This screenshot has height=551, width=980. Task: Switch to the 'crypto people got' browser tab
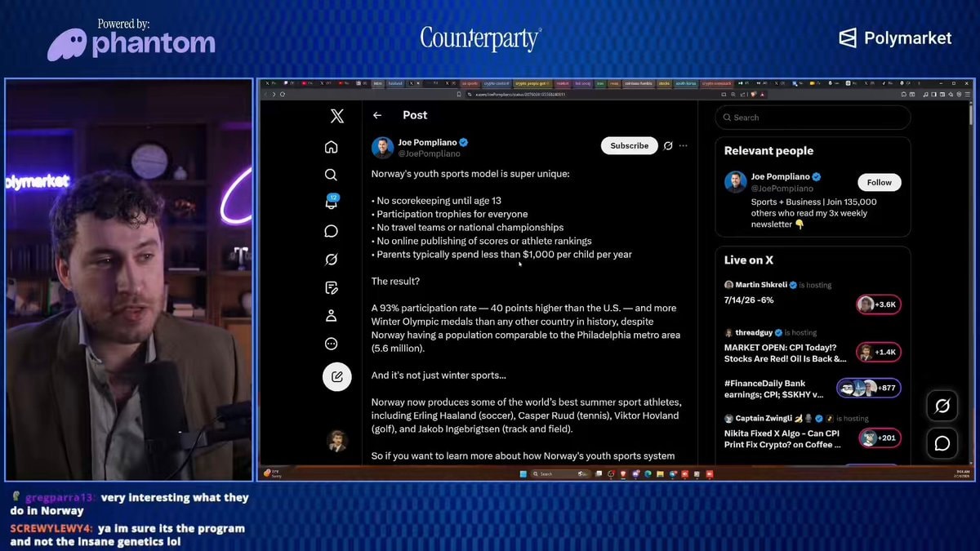[532, 83]
